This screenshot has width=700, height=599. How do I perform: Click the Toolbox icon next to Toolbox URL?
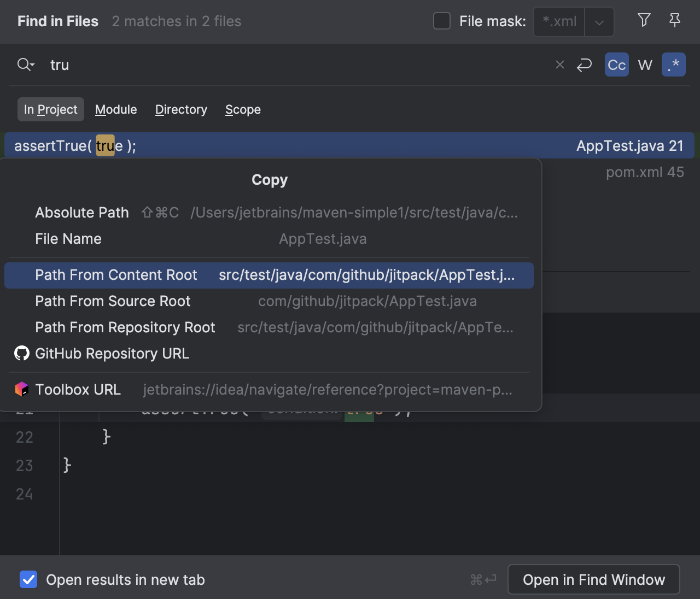point(21,389)
